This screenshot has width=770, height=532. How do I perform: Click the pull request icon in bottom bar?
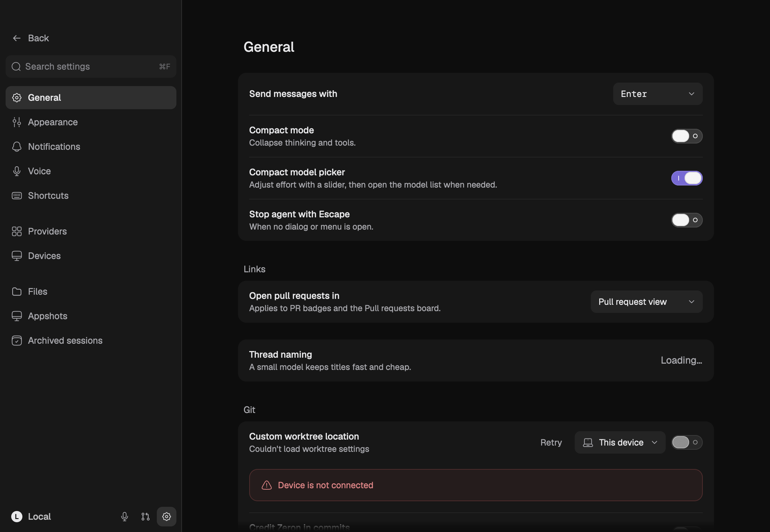[146, 517]
